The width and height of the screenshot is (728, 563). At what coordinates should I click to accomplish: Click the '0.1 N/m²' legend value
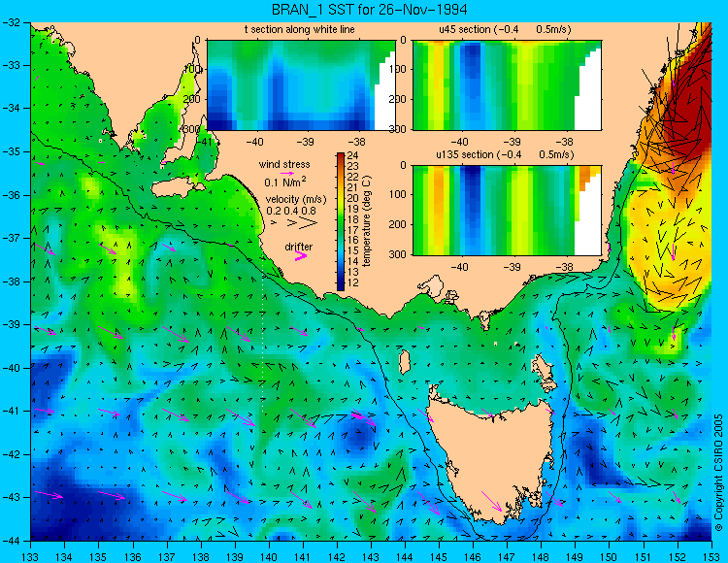tap(284, 182)
